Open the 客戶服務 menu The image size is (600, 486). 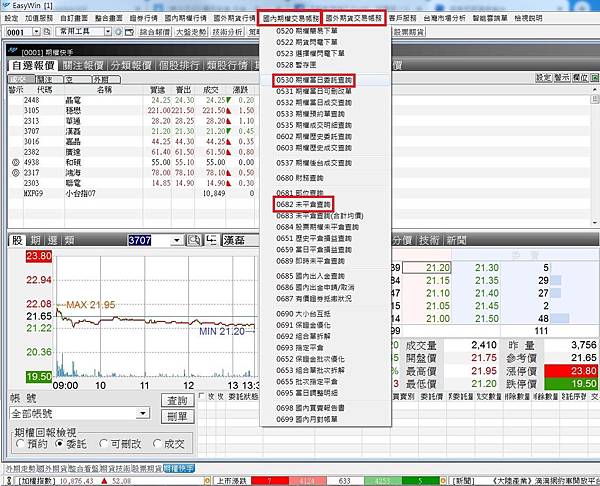tap(403, 18)
